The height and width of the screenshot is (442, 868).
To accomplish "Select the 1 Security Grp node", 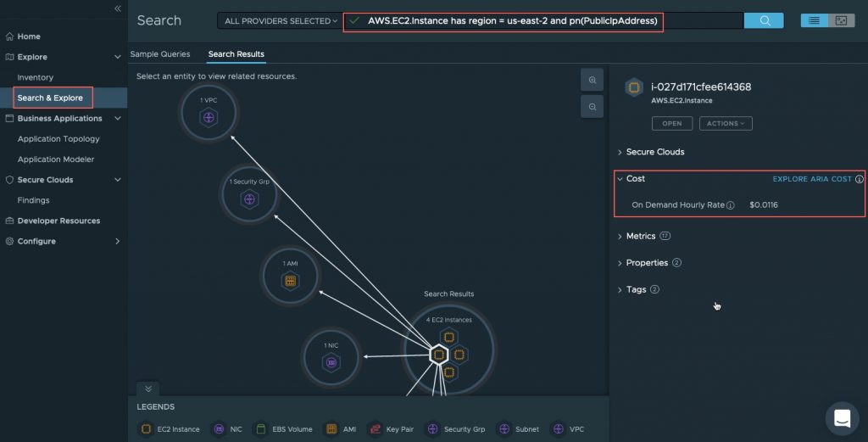I will [250, 194].
